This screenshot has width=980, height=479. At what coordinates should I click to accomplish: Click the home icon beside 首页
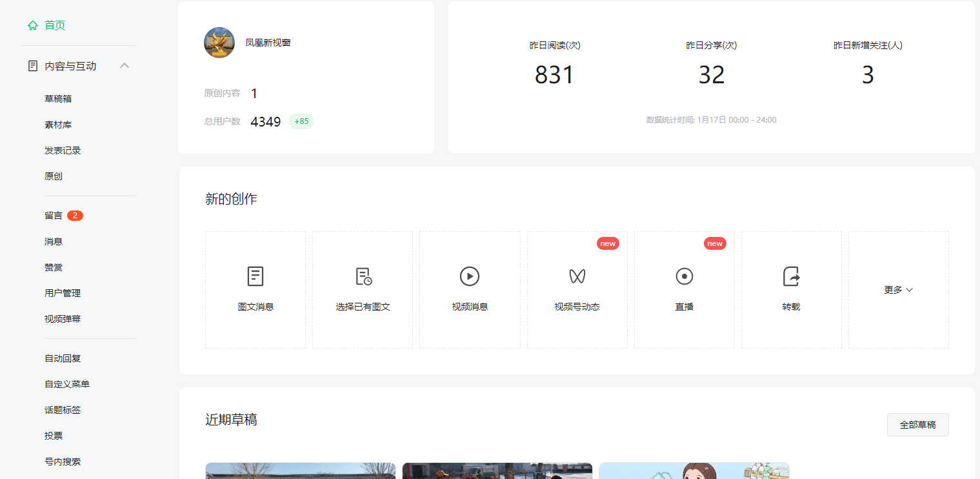[33, 25]
